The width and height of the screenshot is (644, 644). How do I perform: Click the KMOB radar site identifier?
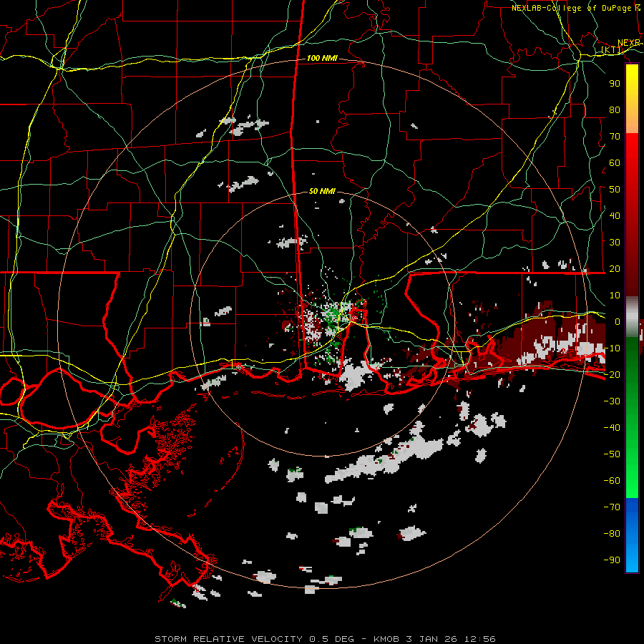(x=386, y=639)
